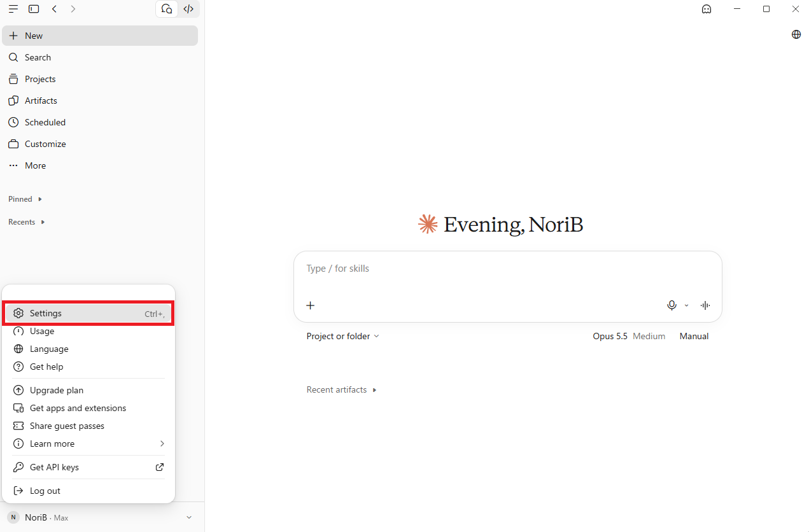Expand Recent artifacts section
Viewport: 809px width, 532px height.
(x=341, y=389)
